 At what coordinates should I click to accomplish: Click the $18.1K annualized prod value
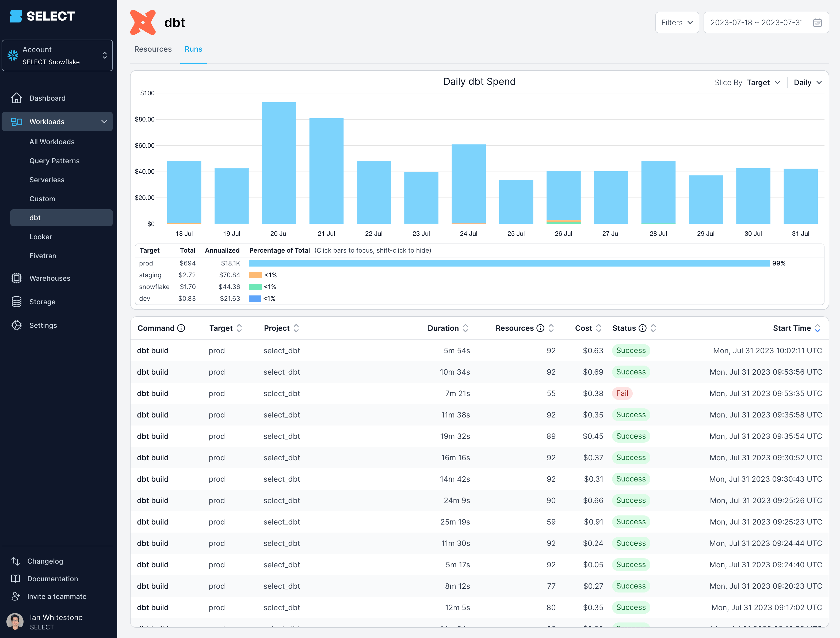231,263
